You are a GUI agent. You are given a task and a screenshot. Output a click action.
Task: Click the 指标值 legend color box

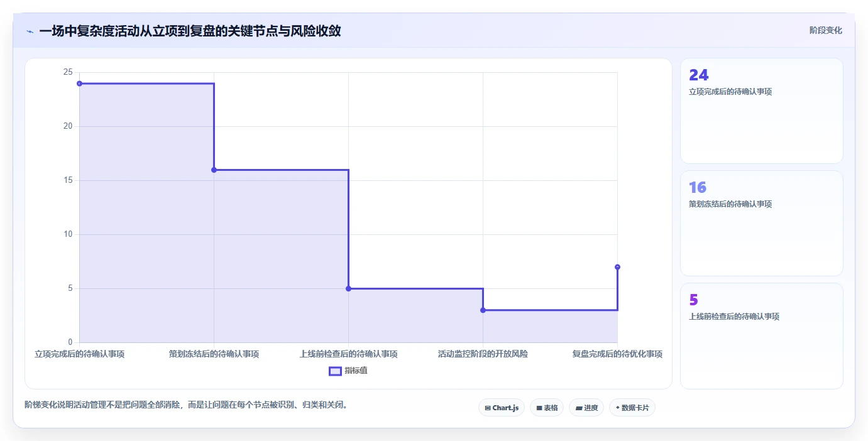[336, 371]
